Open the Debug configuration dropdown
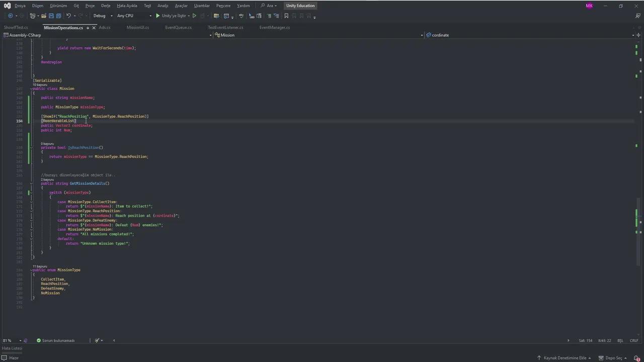The image size is (644, 362). pos(103,16)
